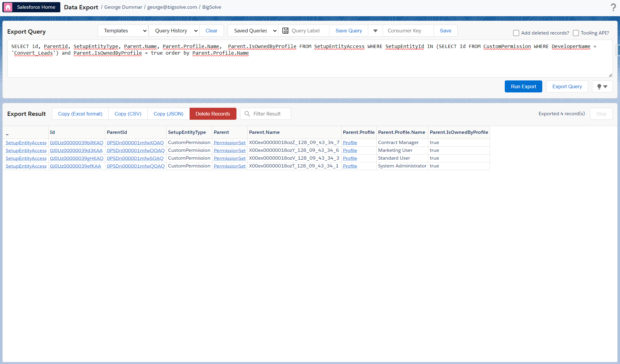Click Copy (CSV) button
Viewport: 620px width, 364px height.
pos(128,114)
